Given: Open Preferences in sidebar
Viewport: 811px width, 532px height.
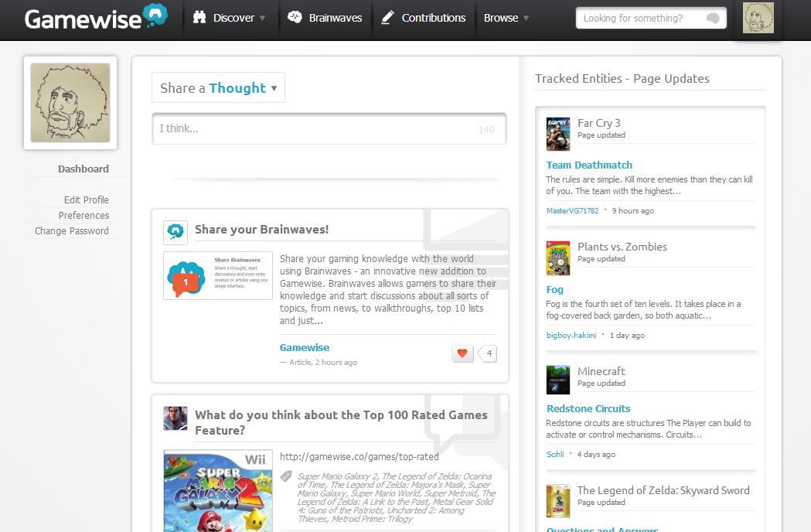Looking at the screenshot, I should tap(83, 215).
